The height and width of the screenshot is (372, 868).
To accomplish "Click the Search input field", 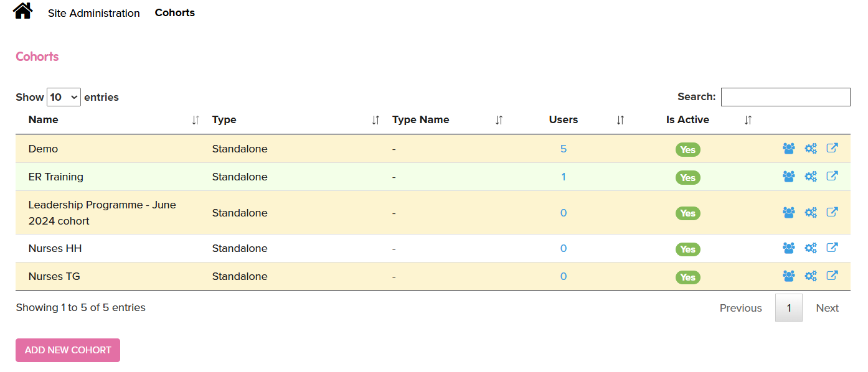I will 785,97.
